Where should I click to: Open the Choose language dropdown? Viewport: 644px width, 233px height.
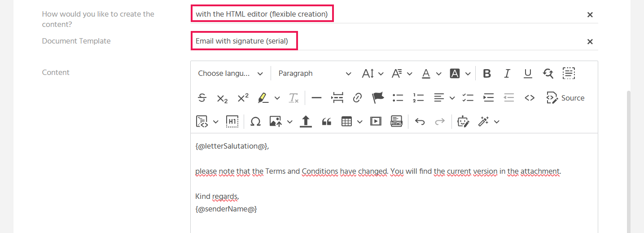point(231,74)
